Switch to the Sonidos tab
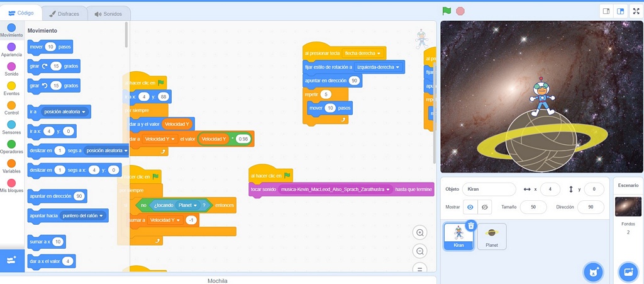Screen dimensions: 644x284 tap(108, 13)
